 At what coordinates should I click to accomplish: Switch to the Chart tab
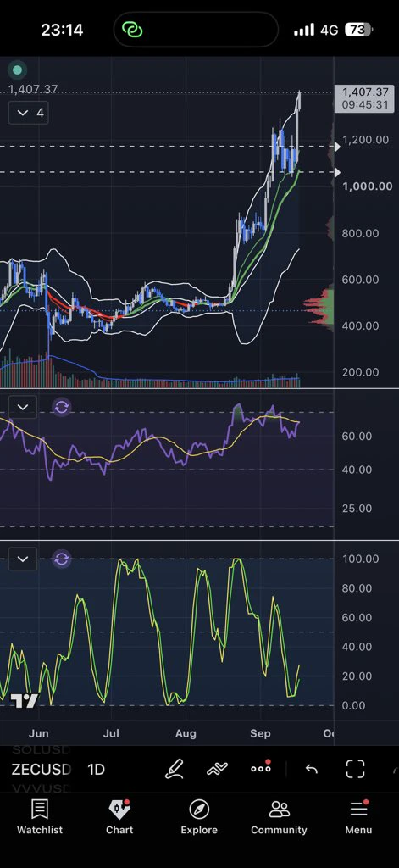coord(119,817)
